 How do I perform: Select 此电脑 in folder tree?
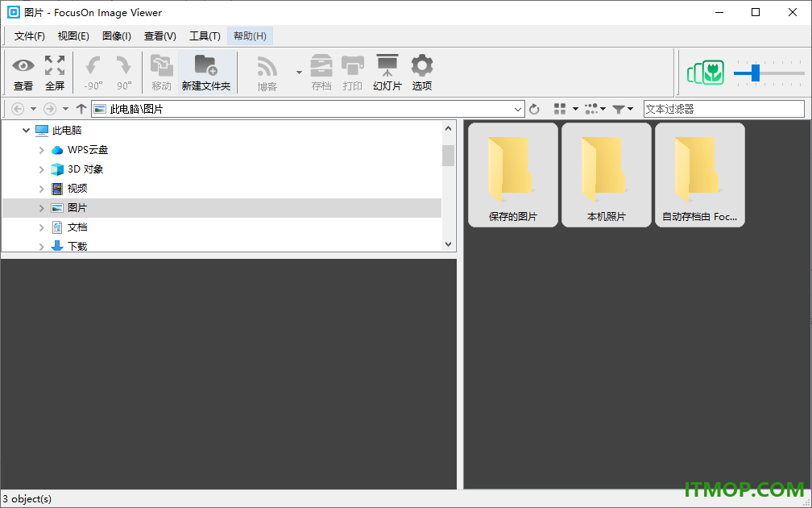[67, 131]
